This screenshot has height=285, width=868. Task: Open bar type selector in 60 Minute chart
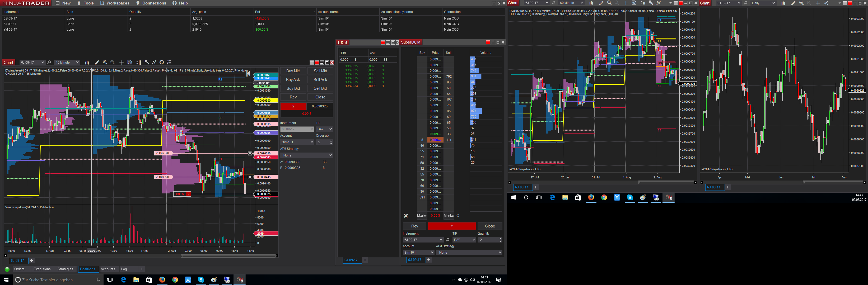(591, 3)
